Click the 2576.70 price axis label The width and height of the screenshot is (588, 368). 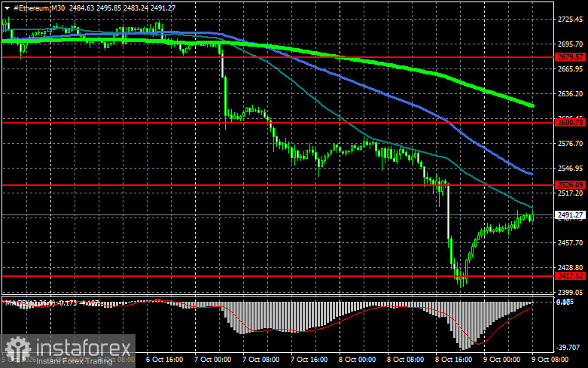pyautogui.click(x=571, y=144)
